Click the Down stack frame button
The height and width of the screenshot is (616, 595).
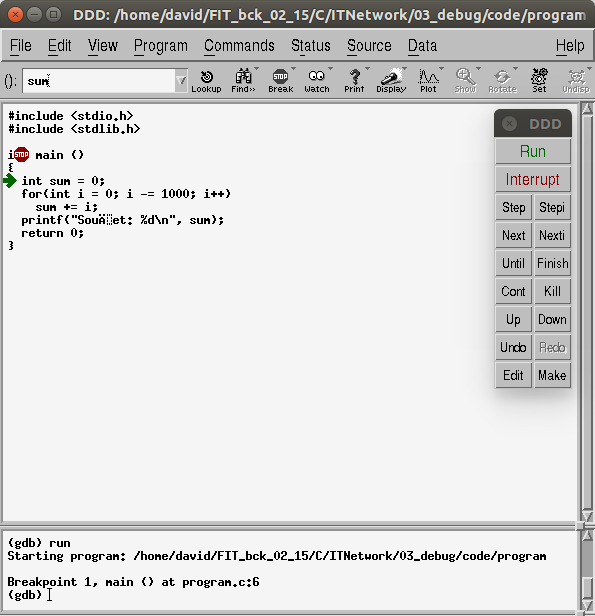point(552,319)
